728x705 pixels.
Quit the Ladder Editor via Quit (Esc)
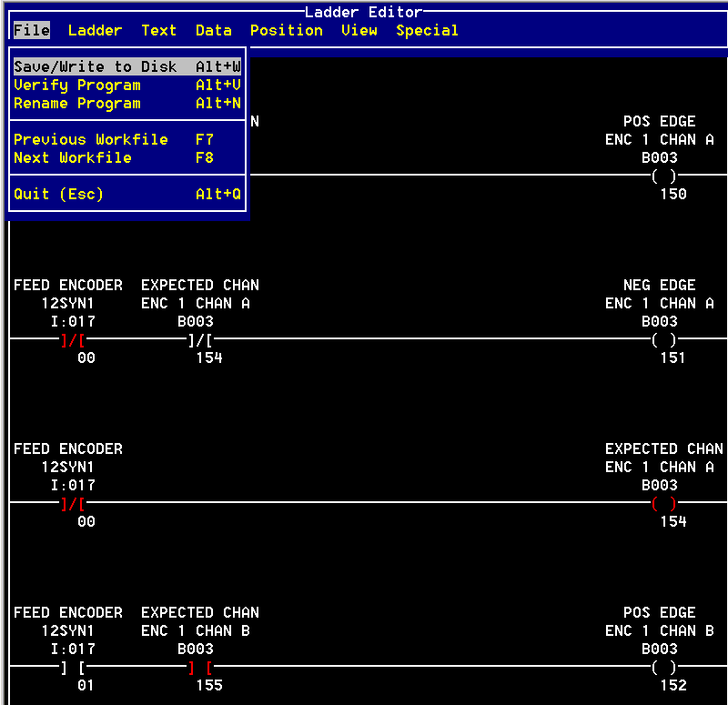(109, 194)
